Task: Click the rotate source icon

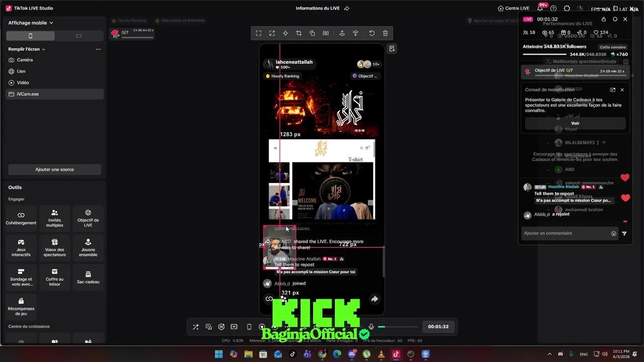Action: pos(312,33)
